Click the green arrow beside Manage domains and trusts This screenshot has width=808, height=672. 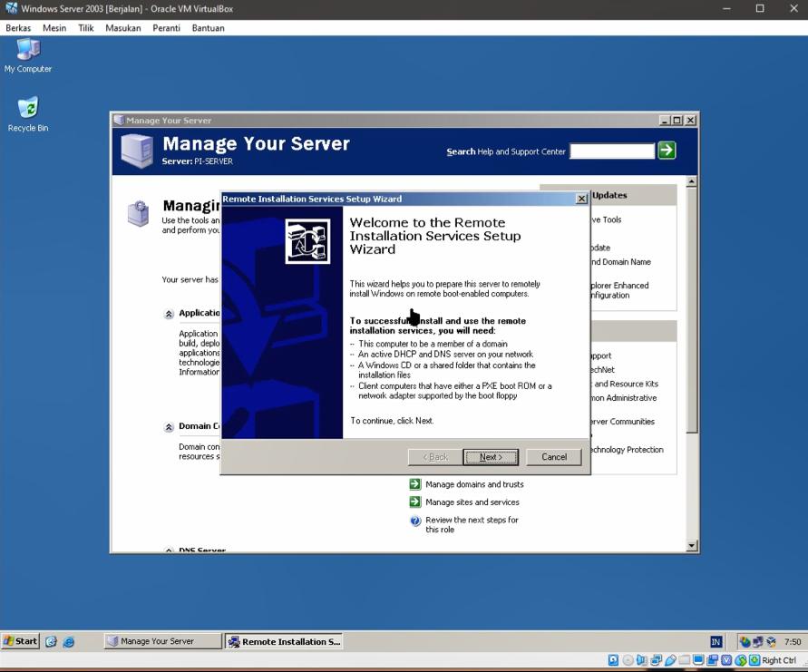click(x=414, y=484)
